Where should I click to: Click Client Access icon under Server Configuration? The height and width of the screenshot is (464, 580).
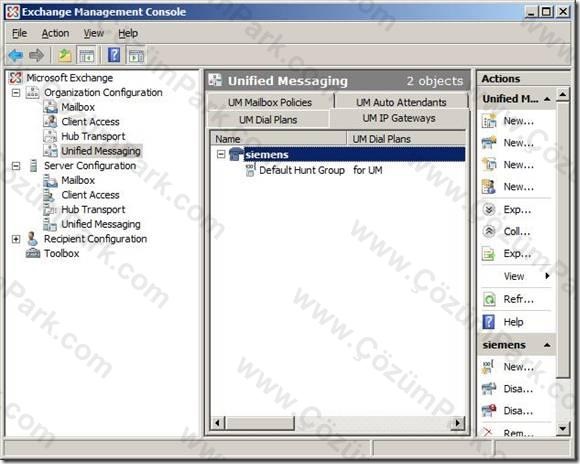click(50, 195)
